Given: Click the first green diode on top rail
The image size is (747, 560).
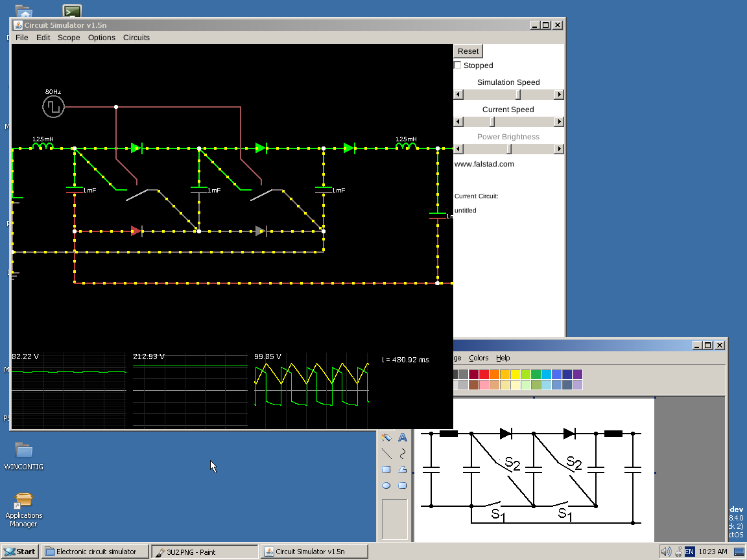Looking at the screenshot, I should [x=137, y=148].
